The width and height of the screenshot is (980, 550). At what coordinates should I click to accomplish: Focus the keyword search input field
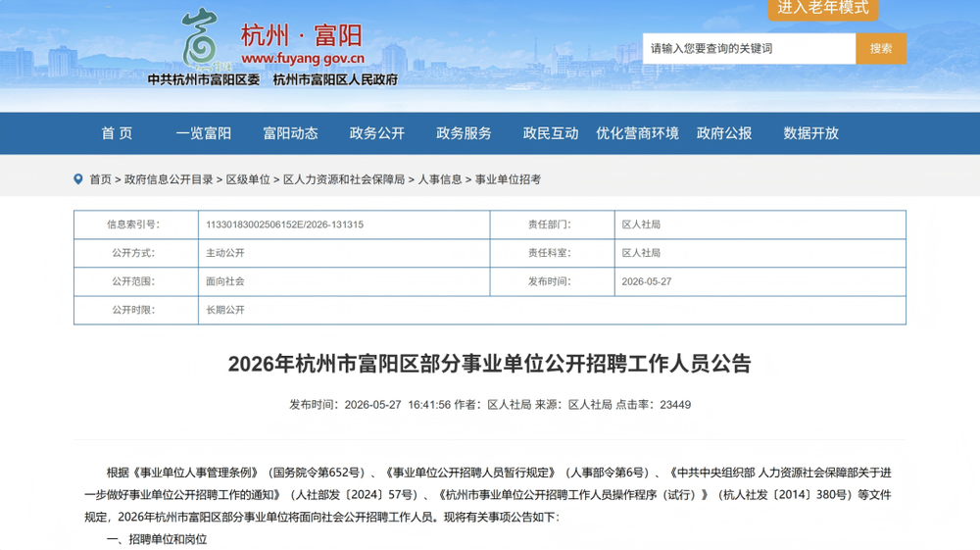[749, 49]
